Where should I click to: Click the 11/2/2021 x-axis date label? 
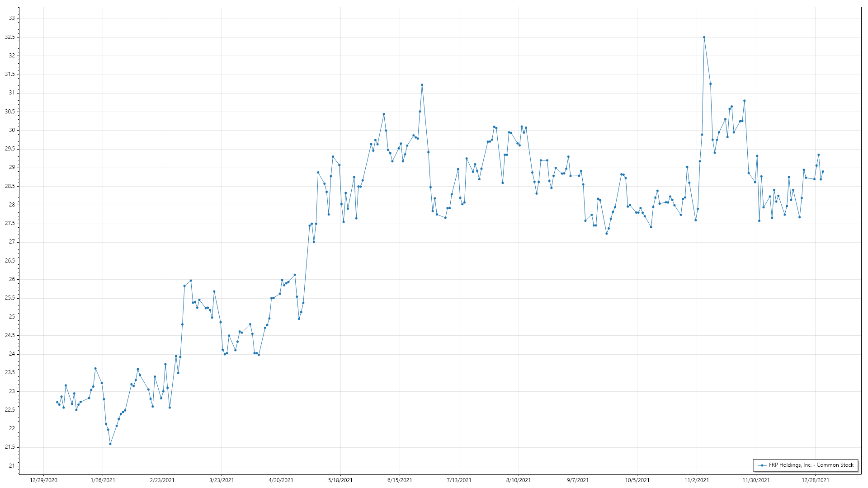(x=697, y=480)
